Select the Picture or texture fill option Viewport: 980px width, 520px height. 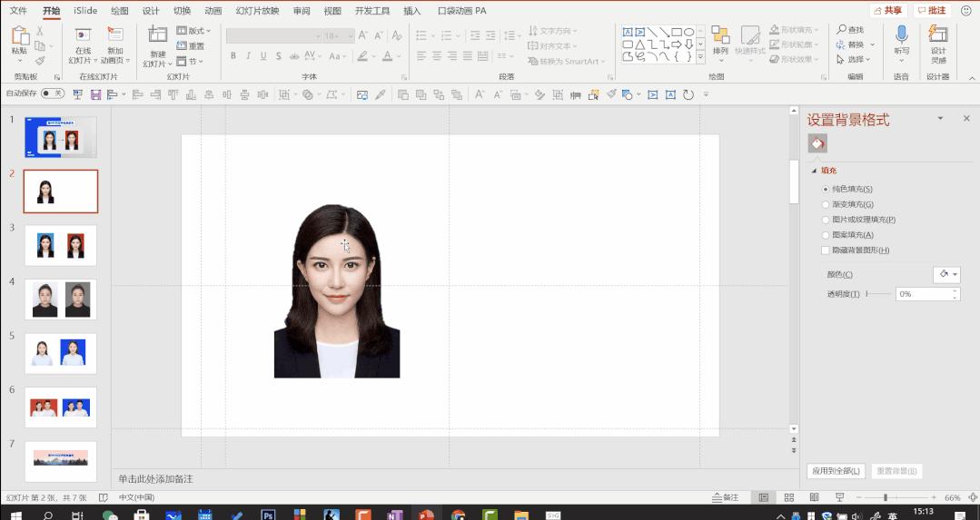click(826, 220)
